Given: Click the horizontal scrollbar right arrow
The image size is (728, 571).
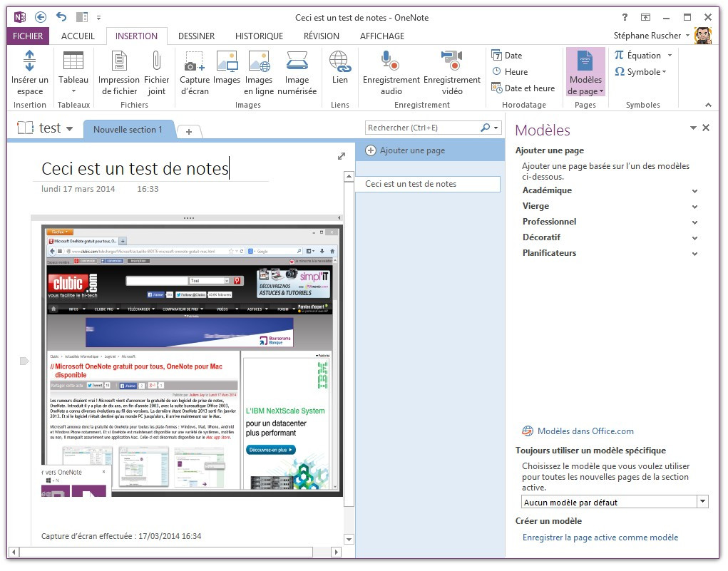Looking at the screenshot, I should (336, 552).
